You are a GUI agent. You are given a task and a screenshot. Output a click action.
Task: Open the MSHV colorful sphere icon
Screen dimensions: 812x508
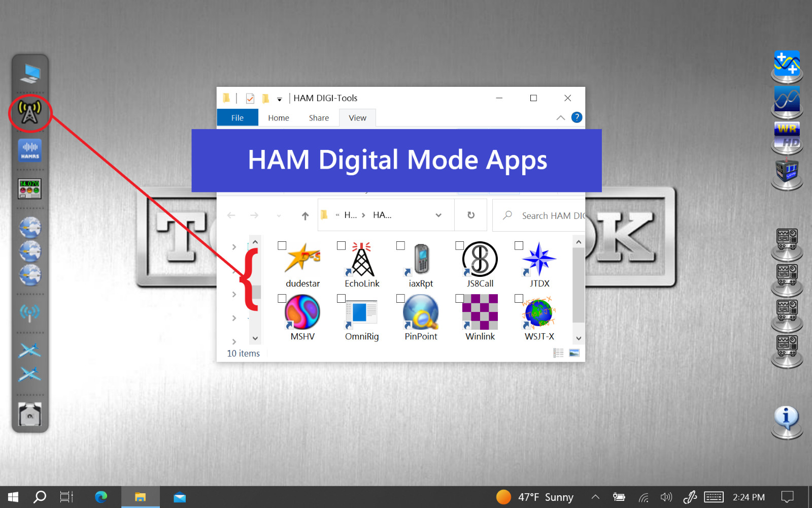pos(302,312)
